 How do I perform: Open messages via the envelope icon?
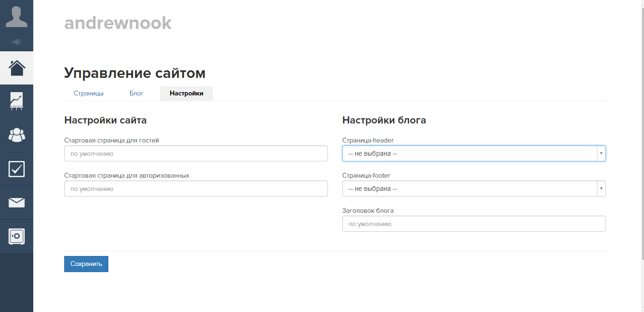[17, 203]
